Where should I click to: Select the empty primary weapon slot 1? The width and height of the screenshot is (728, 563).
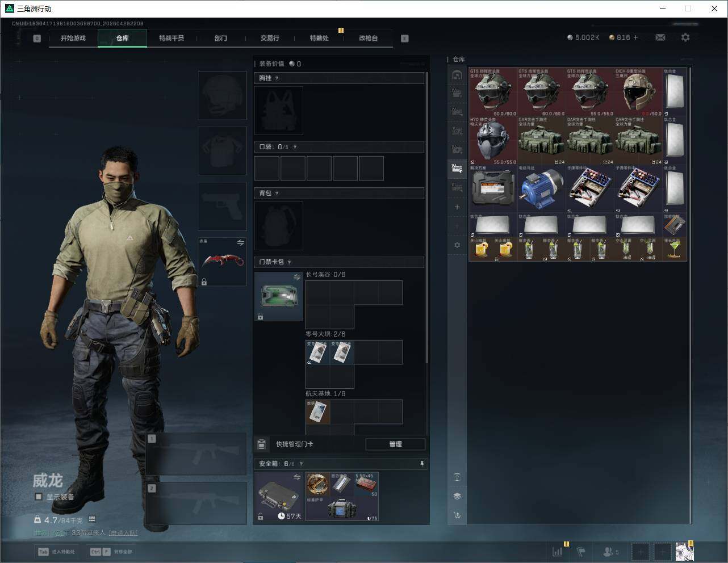coord(196,454)
